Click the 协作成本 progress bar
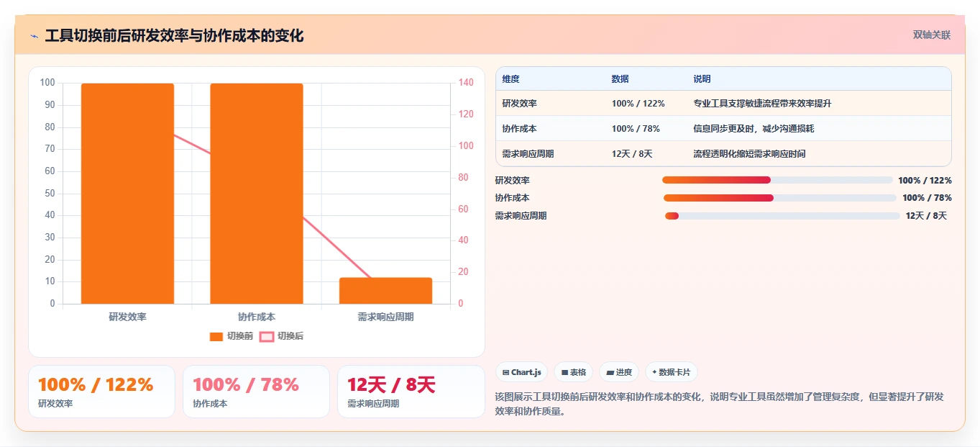 [x=780, y=198]
